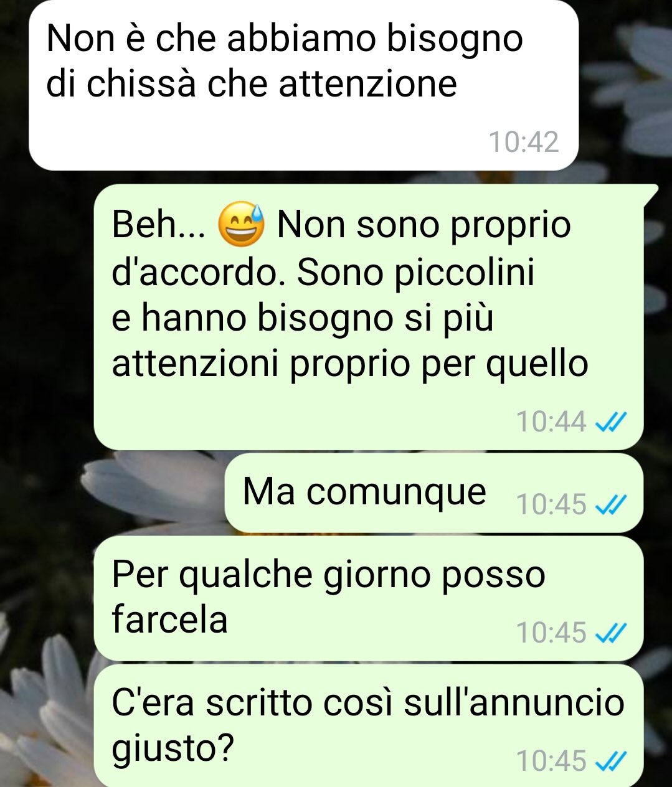This screenshot has height=787, width=672.
Task: Tap the word "attenzione" in received message
Action: pyautogui.click(x=367, y=84)
